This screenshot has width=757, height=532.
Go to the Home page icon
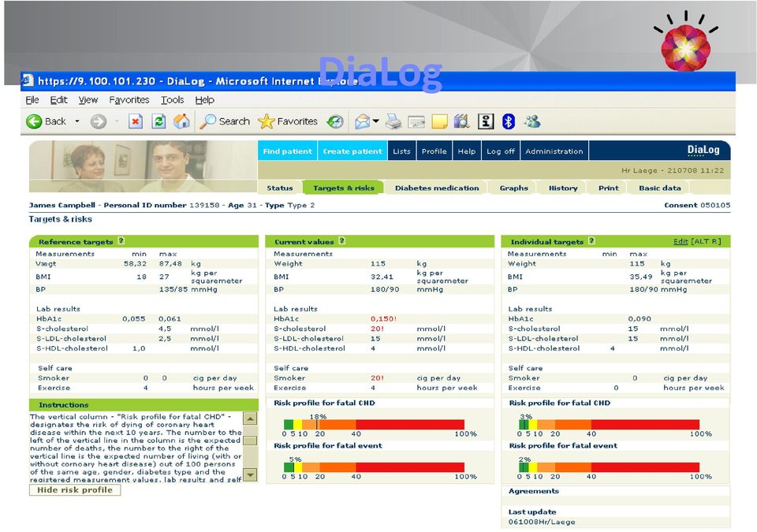coord(181,121)
